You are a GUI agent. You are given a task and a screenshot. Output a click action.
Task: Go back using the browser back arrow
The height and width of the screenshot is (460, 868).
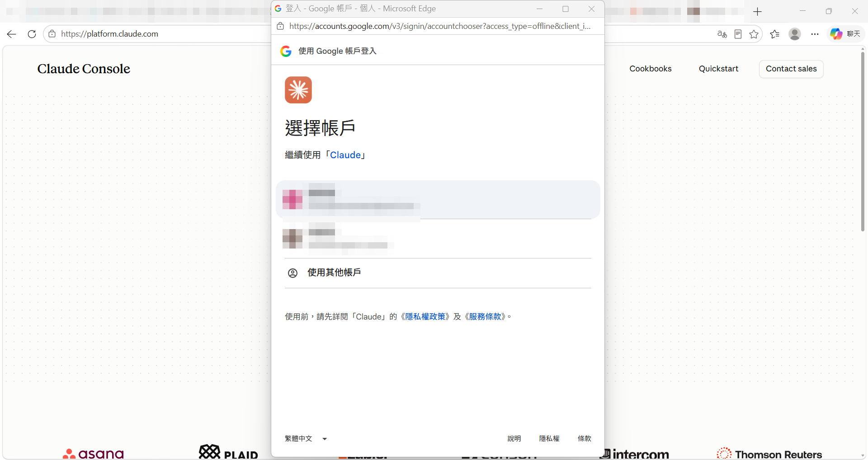click(x=12, y=34)
